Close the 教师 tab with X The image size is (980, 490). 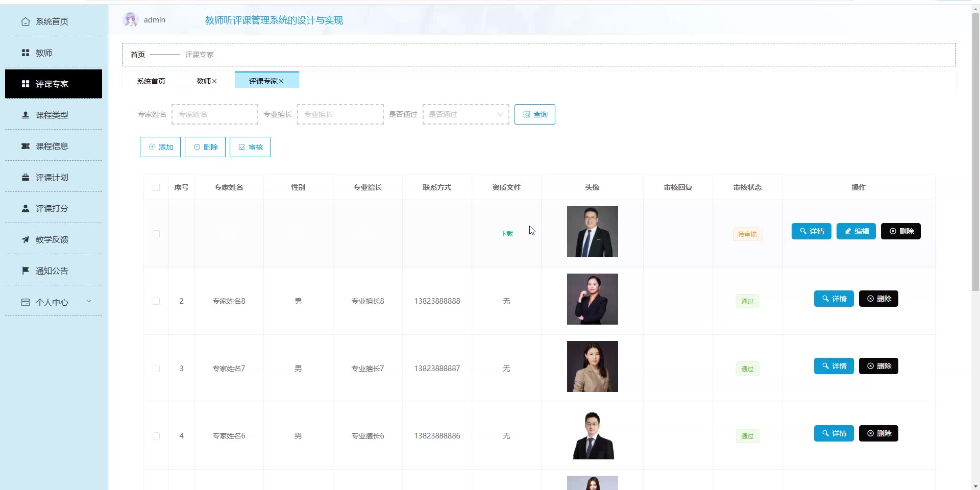(x=214, y=81)
